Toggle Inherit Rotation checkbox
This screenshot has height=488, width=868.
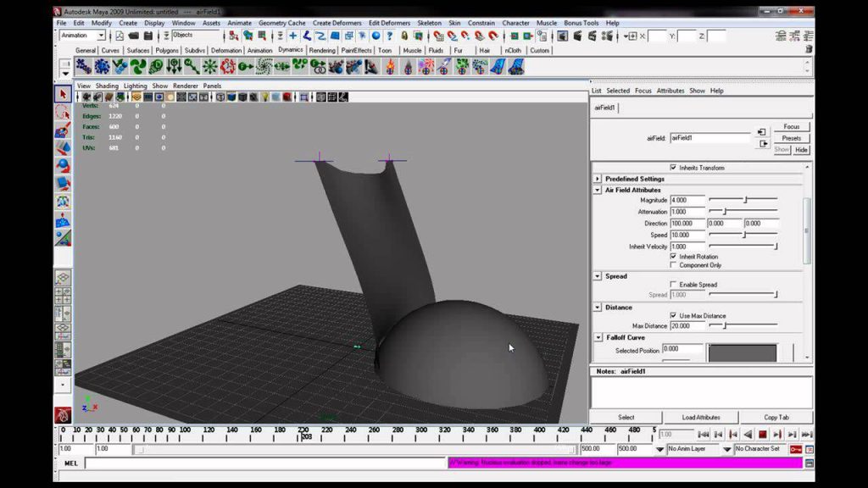tap(673, 256)
